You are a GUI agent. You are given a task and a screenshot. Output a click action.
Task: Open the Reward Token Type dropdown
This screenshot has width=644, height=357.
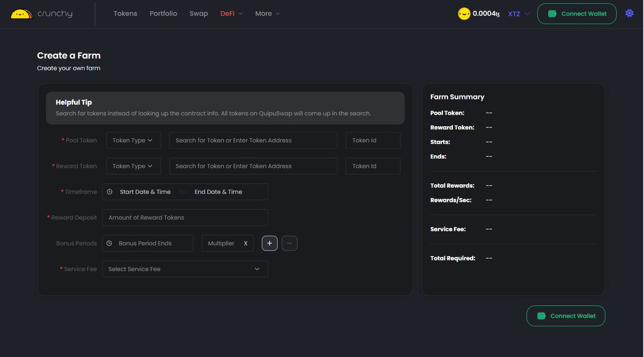pyautogui.click(x=133, y=166)
